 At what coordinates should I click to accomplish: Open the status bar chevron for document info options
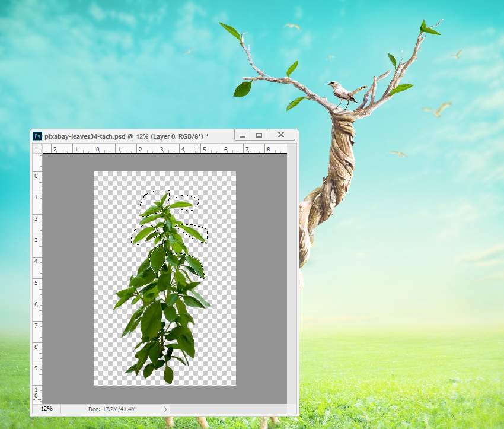[x=165, y=409]
